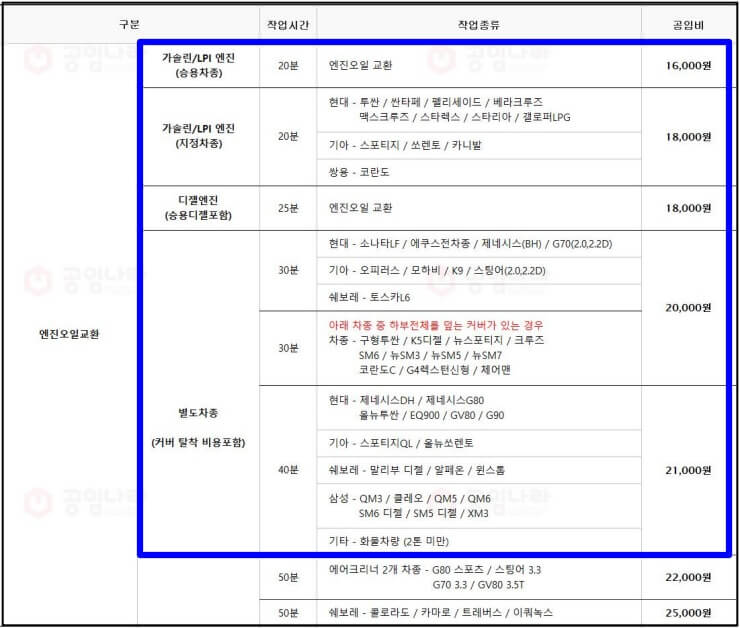This screenshot has width=740, height=628.
Task: Select the 가솔린/LPI 엔진 (승용차종) cell
Action: point(198,65)
